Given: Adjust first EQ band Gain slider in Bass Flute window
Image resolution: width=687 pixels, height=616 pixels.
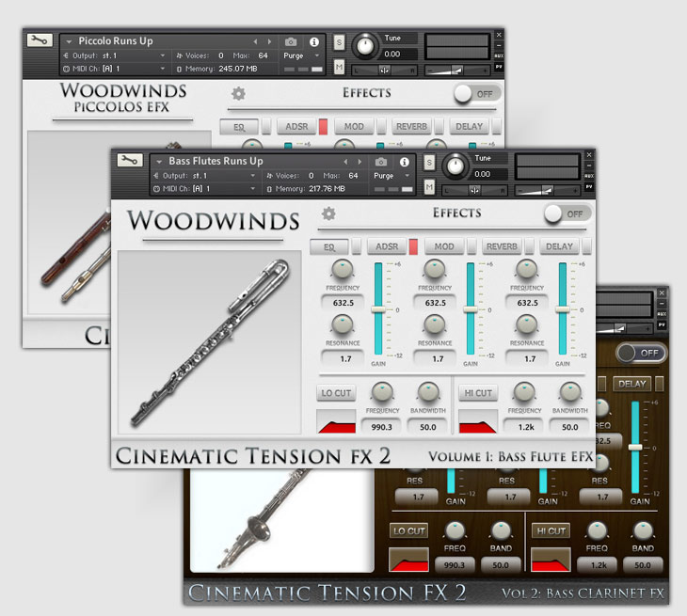Looking at the screenshot, I should (378, 309).
